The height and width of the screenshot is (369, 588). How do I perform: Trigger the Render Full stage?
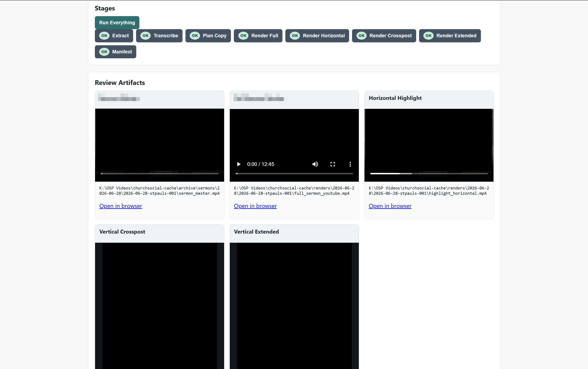[x=258, y=36]
